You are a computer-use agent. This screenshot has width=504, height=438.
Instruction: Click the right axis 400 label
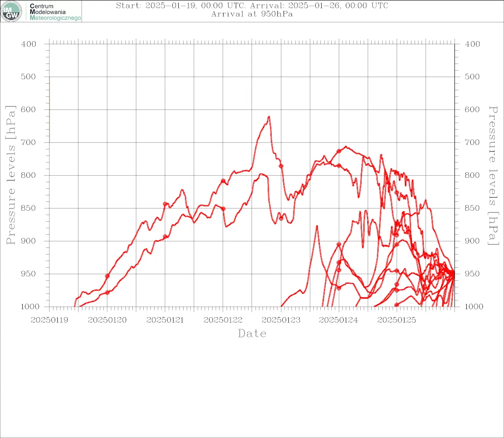coord(472,44)
